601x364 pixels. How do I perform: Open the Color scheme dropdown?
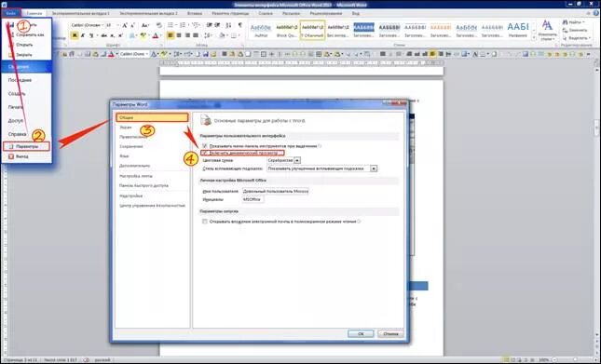pyautogui.click(x=297, y=160)
